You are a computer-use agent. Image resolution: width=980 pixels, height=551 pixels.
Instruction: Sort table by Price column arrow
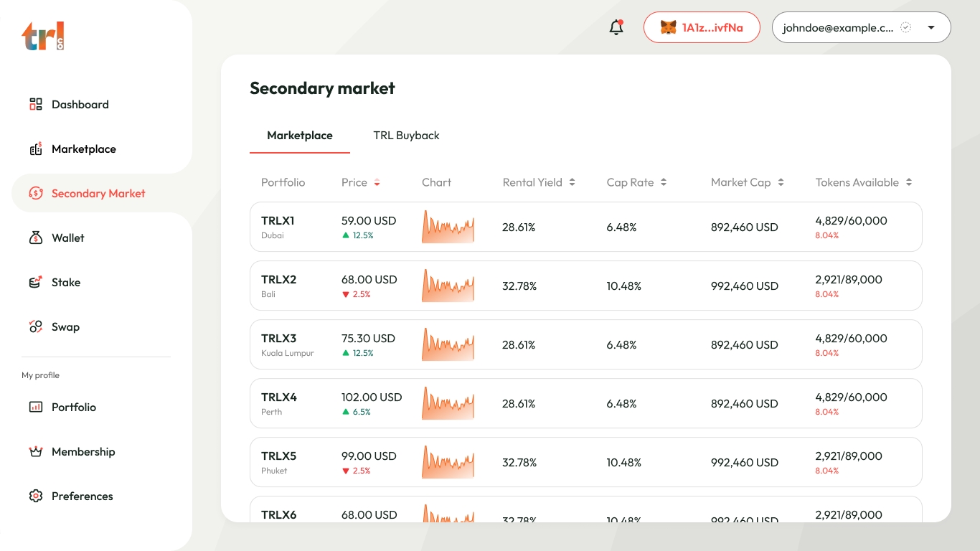coord(377,183)
